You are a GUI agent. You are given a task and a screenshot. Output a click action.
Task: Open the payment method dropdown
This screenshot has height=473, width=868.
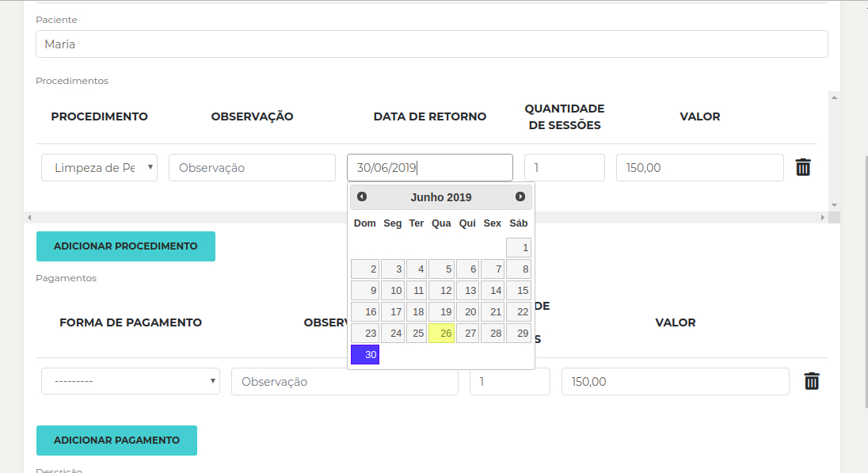click(131, 381)
